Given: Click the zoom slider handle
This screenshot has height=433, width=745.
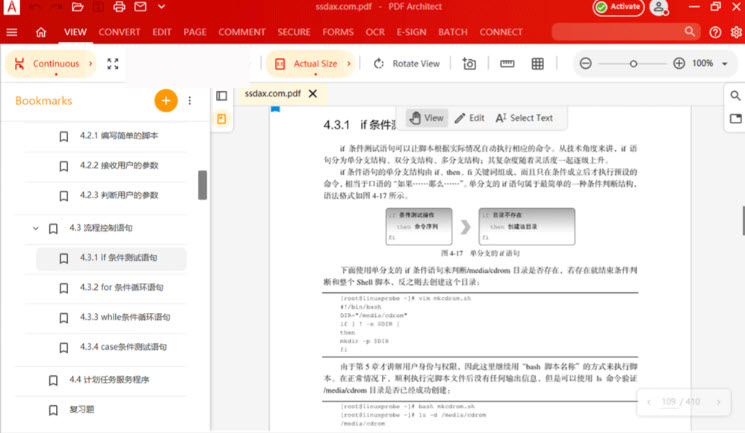Looking at the screenshot, I should tap(633, 64).
